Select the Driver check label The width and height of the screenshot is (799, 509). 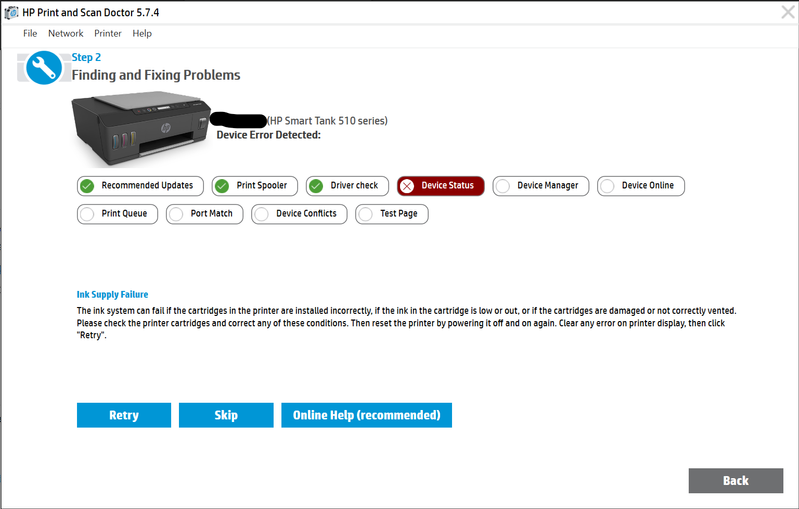354,185
